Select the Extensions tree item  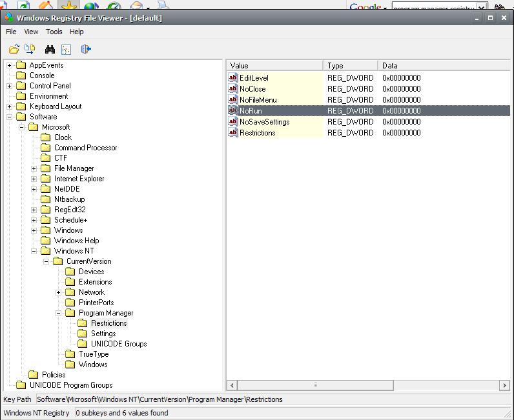(x=96, y=282)
